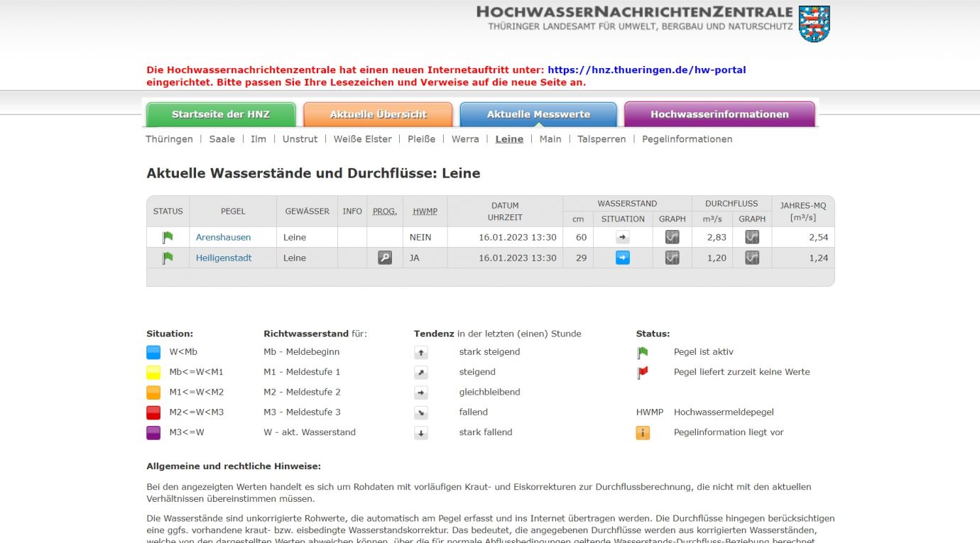The width and height of the screenshot is (980, 543).
Task: Click the 'stark steigend' legend arrow icon
Action: click(x=421, y=352)
